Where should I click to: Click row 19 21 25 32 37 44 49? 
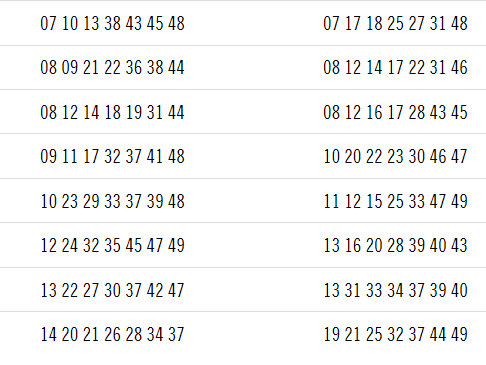[x=395, y=334]
